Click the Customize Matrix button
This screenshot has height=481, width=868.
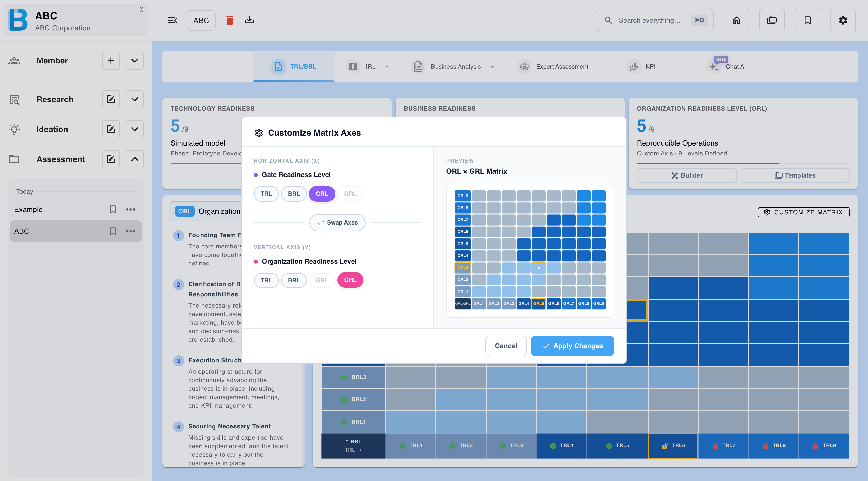(x=803, y=212)
